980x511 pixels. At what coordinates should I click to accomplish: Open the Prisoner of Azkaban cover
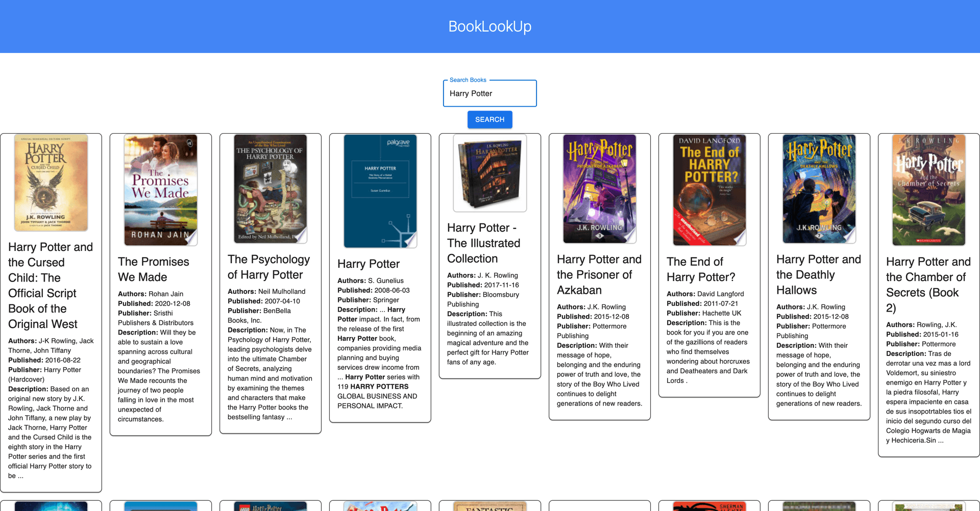click(x=599, y=189)
